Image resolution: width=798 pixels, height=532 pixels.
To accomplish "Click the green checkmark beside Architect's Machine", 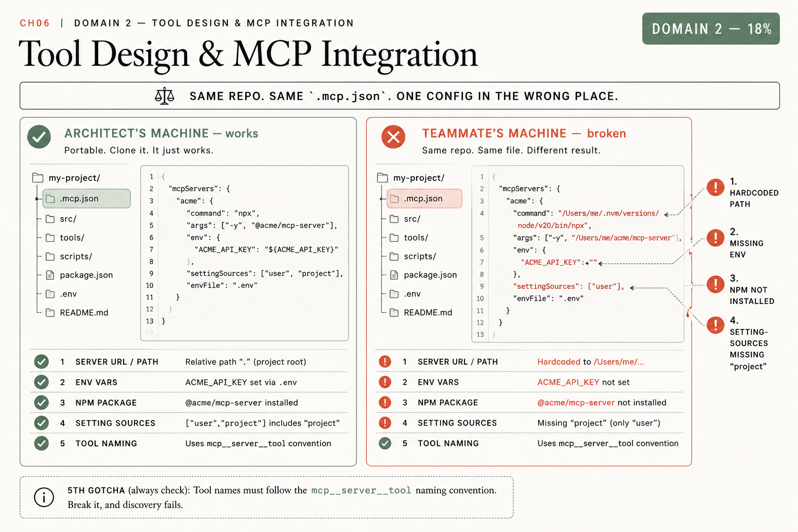I will (39, 137).
